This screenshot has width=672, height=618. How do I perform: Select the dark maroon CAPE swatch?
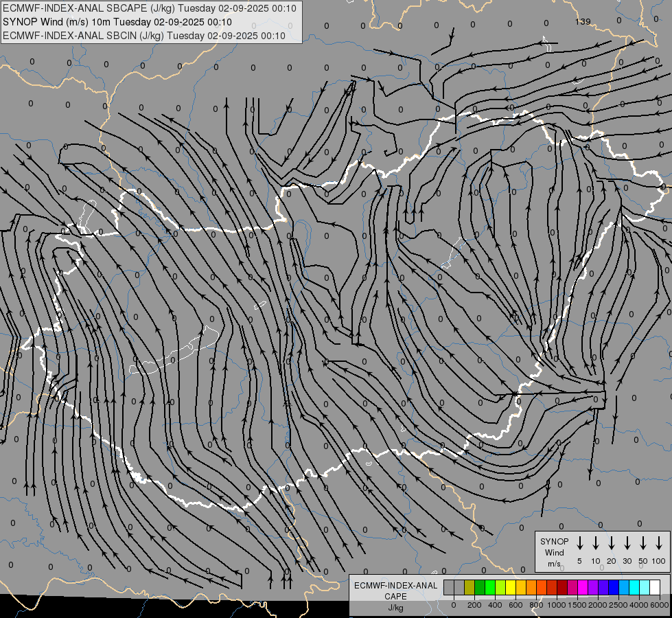pyautogui.click(x=562, y=588)
